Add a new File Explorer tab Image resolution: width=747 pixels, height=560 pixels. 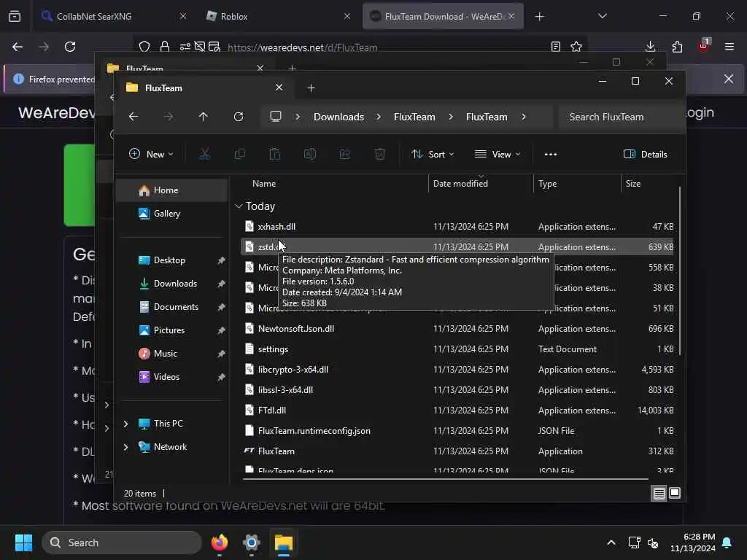coord(311,88)
